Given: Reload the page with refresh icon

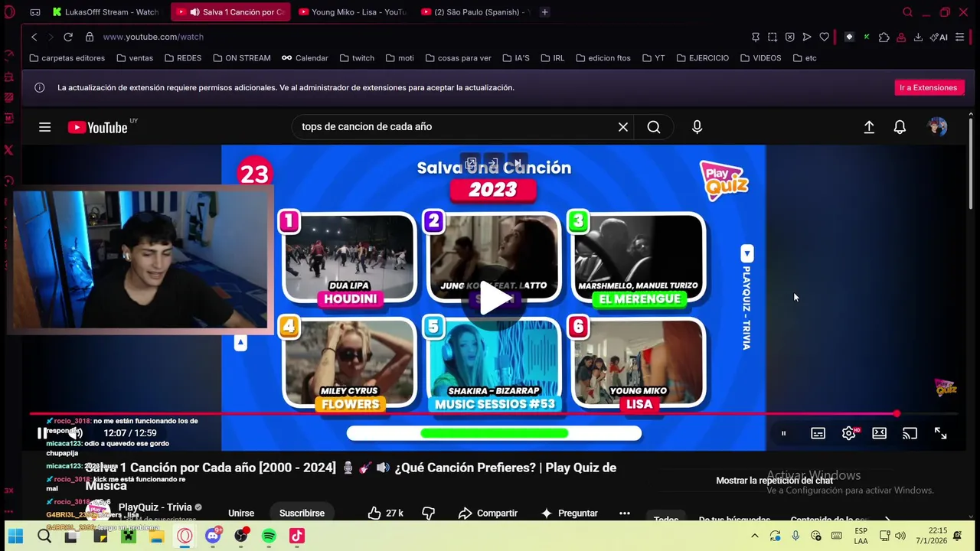Looking at the screenshot, I should 68,37.
